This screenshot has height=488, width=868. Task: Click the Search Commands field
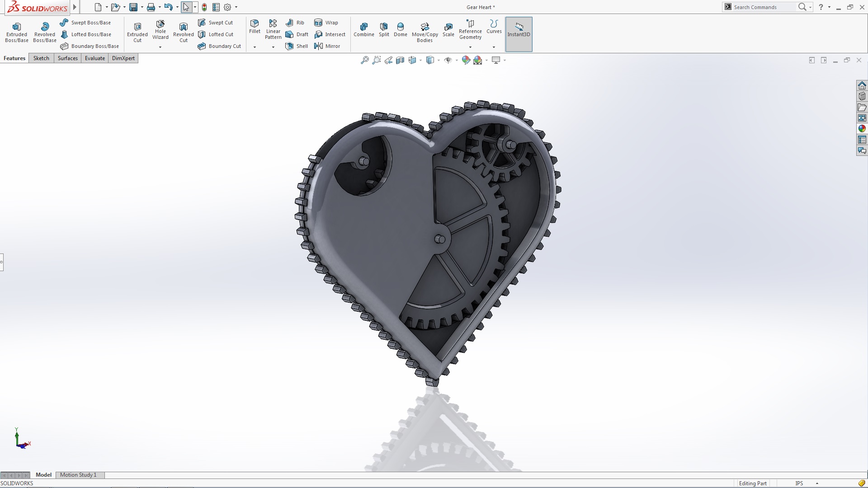click(764, 7)
